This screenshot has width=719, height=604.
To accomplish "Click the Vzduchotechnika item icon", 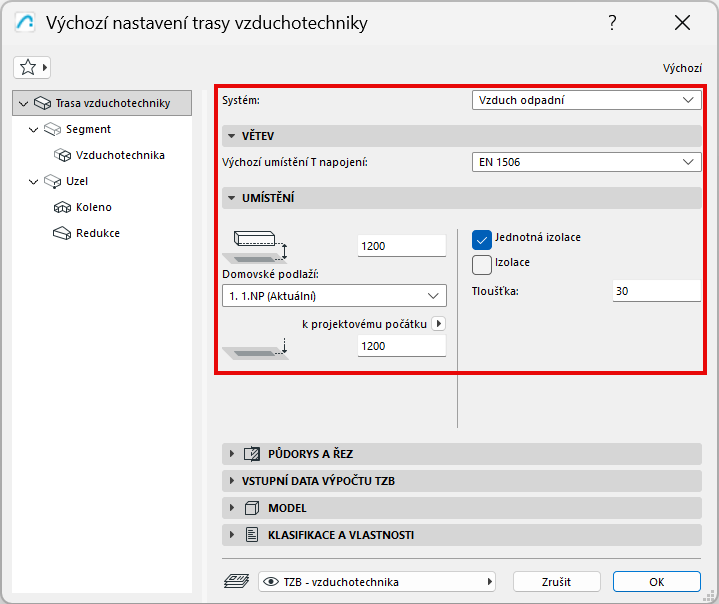I will (62, 155).
